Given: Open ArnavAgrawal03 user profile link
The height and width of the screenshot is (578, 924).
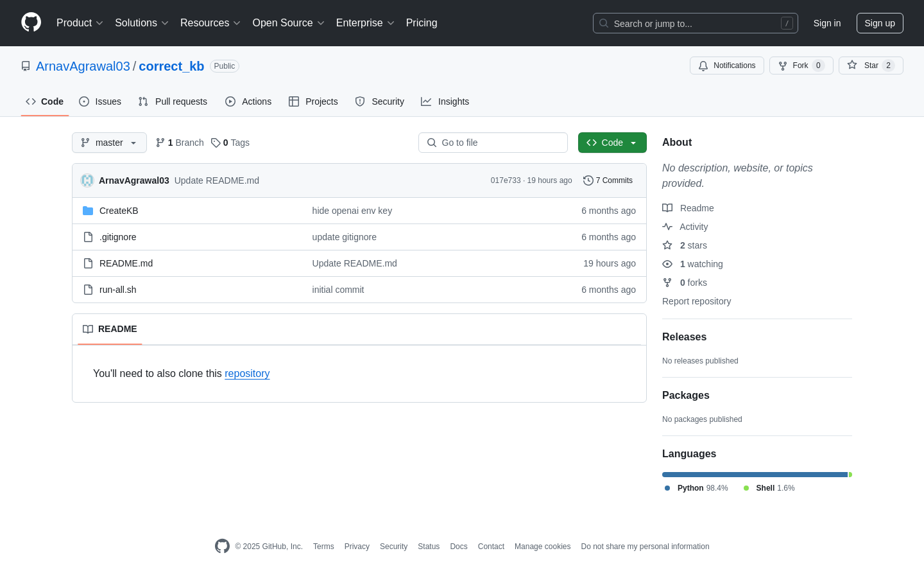Looking at the screenshot, I should (83, 66).
